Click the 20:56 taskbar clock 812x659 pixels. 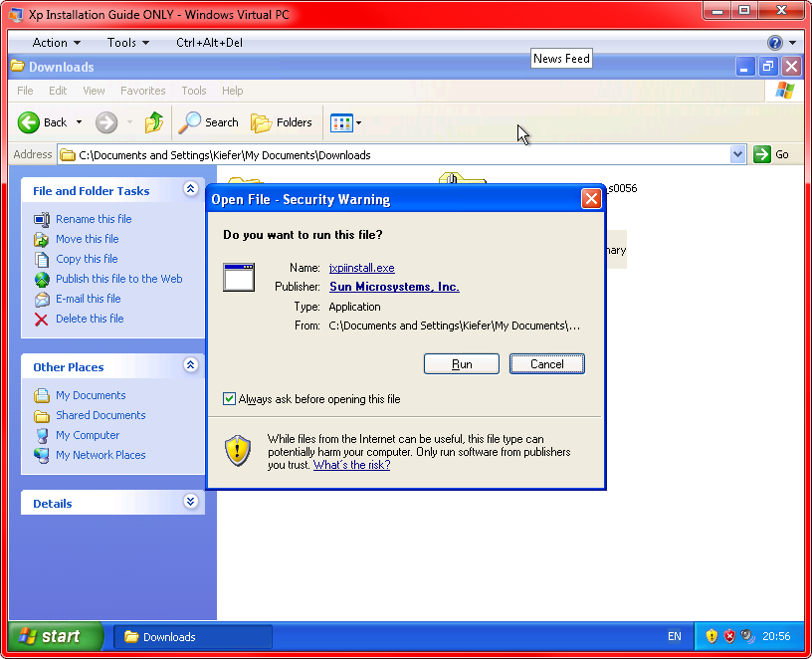[x=776, y=636]
